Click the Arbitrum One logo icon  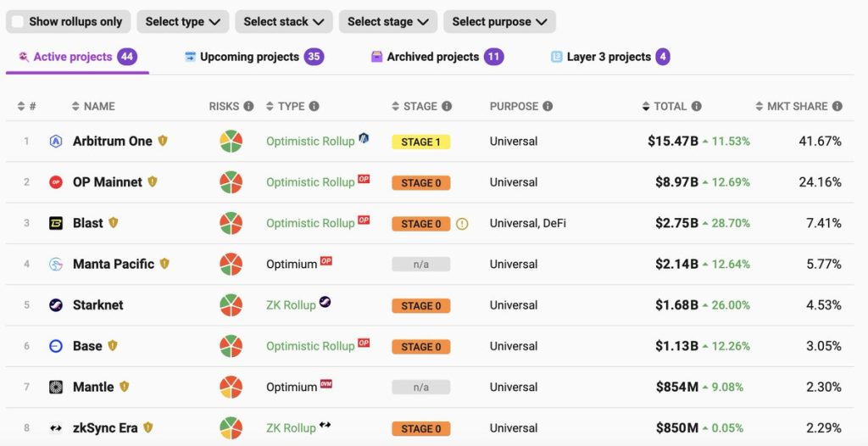56,142
